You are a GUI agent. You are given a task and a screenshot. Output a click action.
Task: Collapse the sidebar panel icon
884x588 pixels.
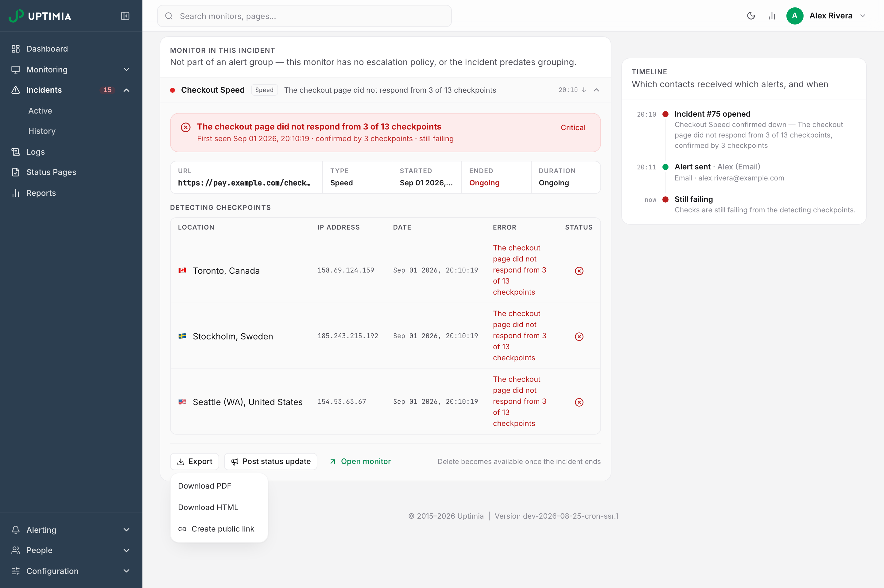click(x=125, y=16)
